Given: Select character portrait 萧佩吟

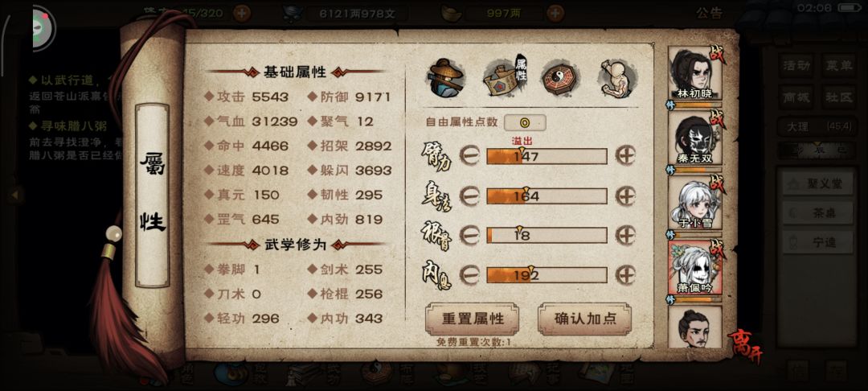Looking at the screenshot, I should point(694,268).
